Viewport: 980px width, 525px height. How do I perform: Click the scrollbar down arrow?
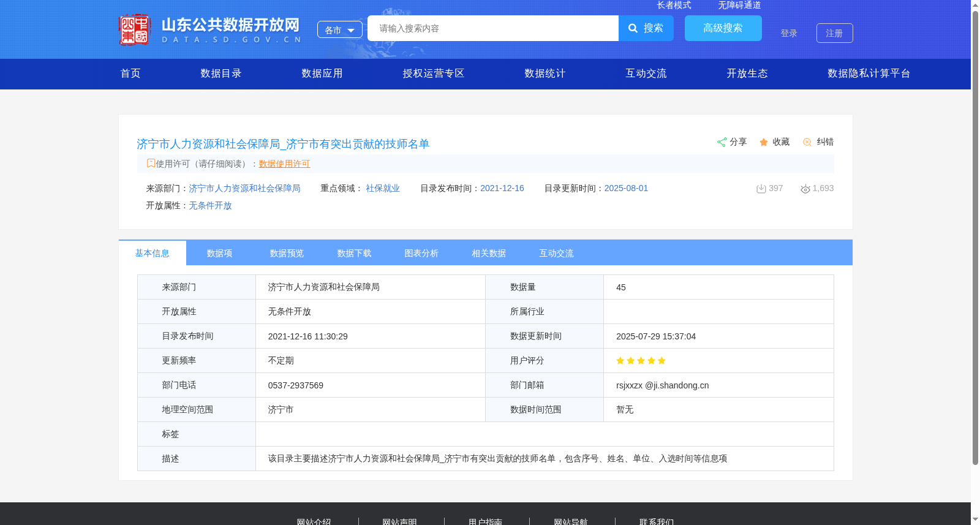975,519
